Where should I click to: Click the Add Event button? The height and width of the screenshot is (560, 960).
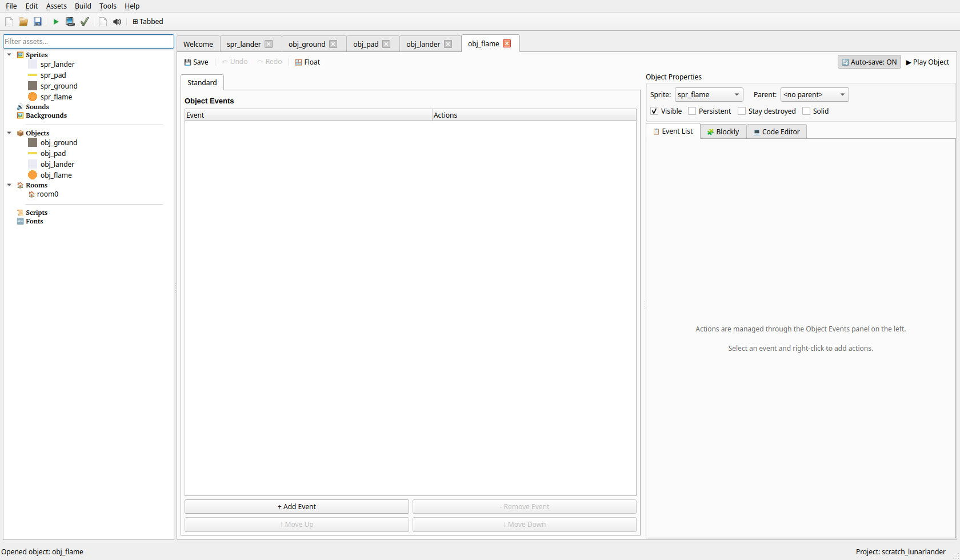(297, 507)
